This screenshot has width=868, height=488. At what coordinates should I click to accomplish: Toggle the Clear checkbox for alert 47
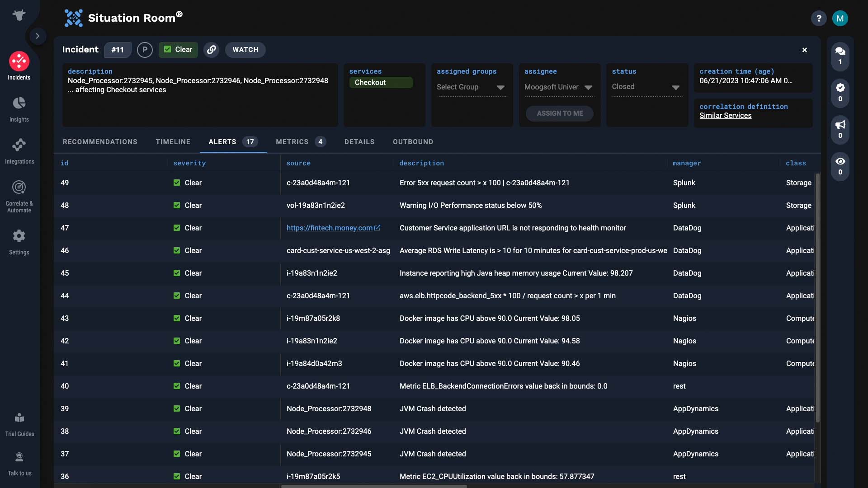[177, 228]
